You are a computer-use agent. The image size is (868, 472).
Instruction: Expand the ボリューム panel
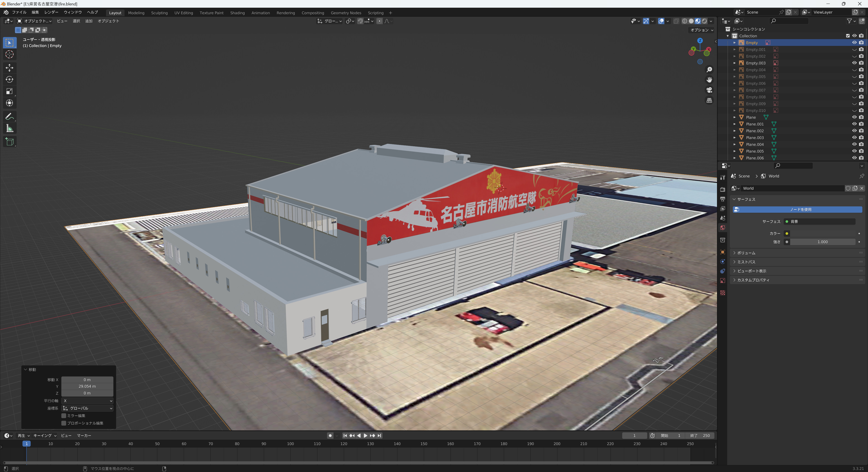click(x=797, y=253)
